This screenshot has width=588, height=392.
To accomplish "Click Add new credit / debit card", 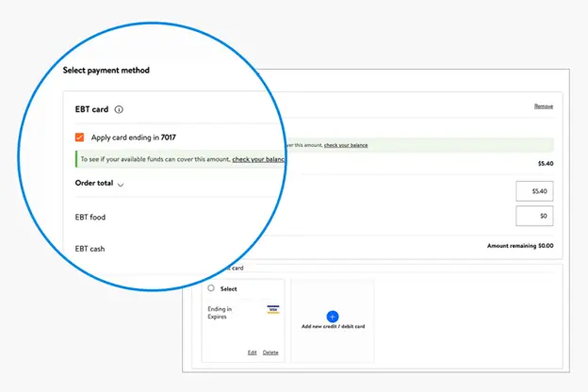I will [x=333, y=326].
